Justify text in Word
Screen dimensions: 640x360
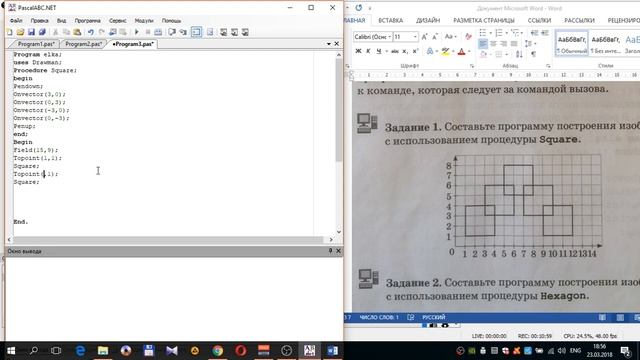coord(514,44)
